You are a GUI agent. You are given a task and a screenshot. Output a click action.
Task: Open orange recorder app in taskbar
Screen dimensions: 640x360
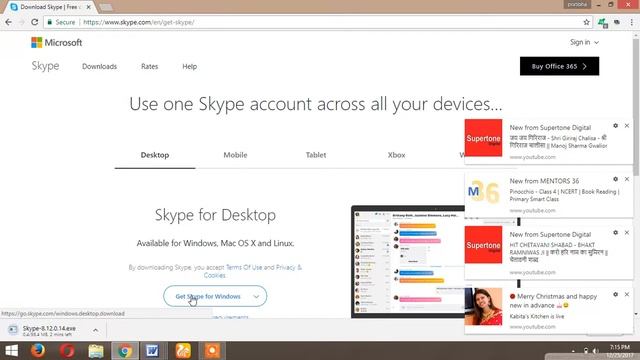click(212, 351)
